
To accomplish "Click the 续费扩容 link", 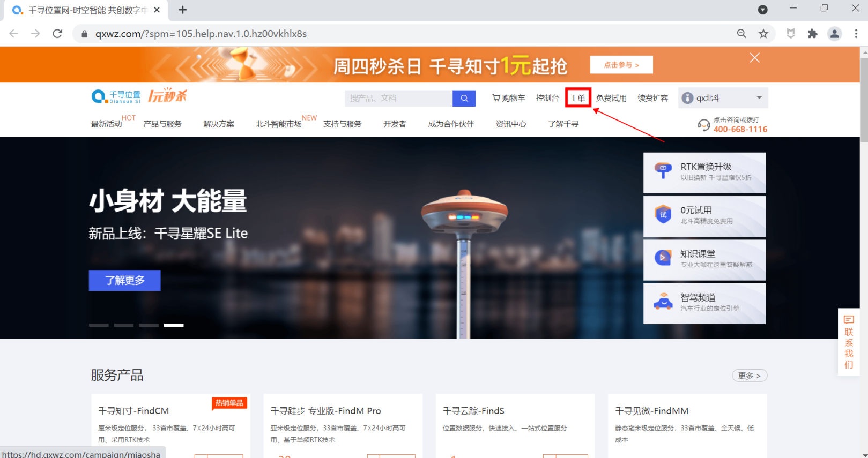I will coord(653,98).
